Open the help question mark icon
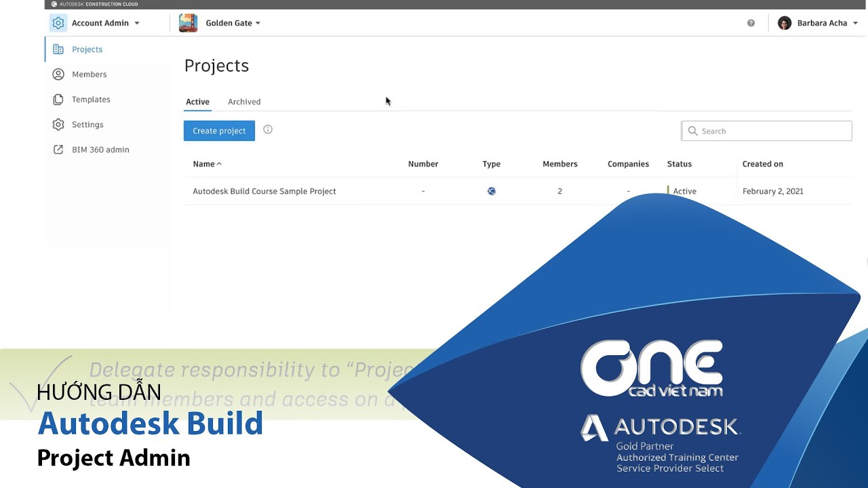 [751, 23]
